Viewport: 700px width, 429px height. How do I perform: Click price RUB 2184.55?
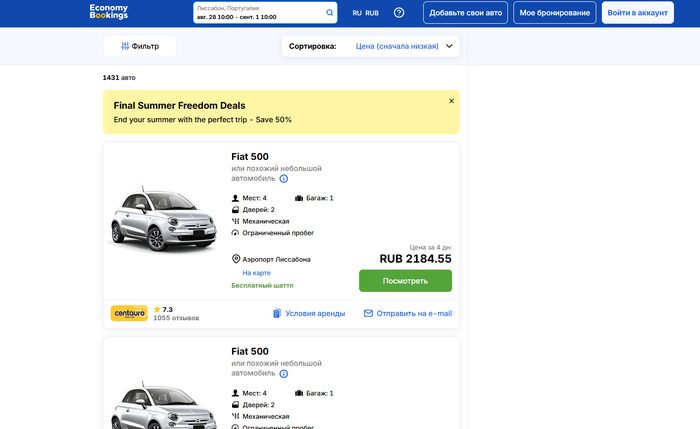[416, 259]
